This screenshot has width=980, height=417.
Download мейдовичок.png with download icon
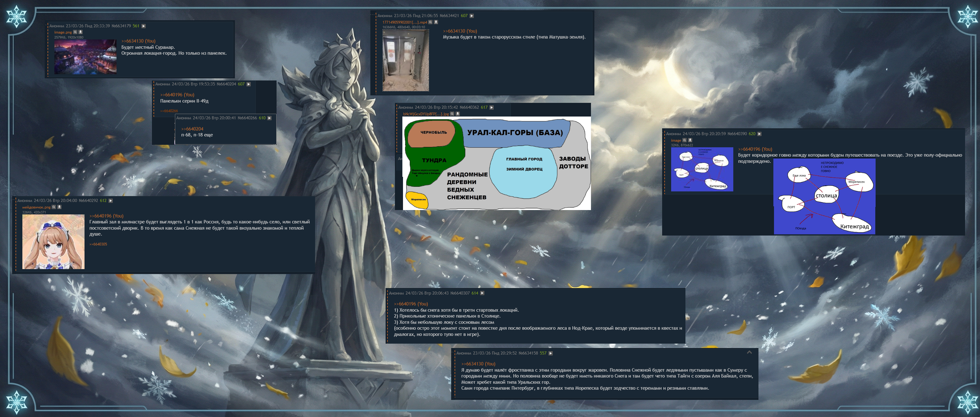coord(59,207)
